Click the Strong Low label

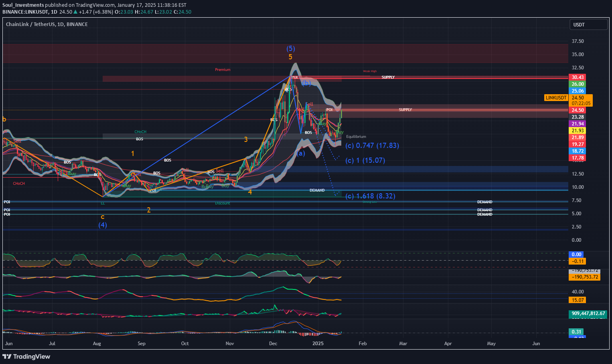(x=369, y=202)
